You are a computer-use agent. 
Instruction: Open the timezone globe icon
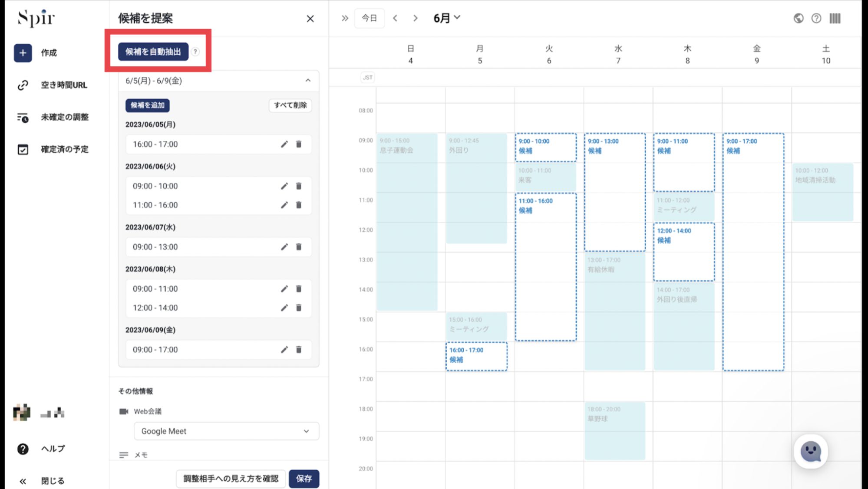798,18
